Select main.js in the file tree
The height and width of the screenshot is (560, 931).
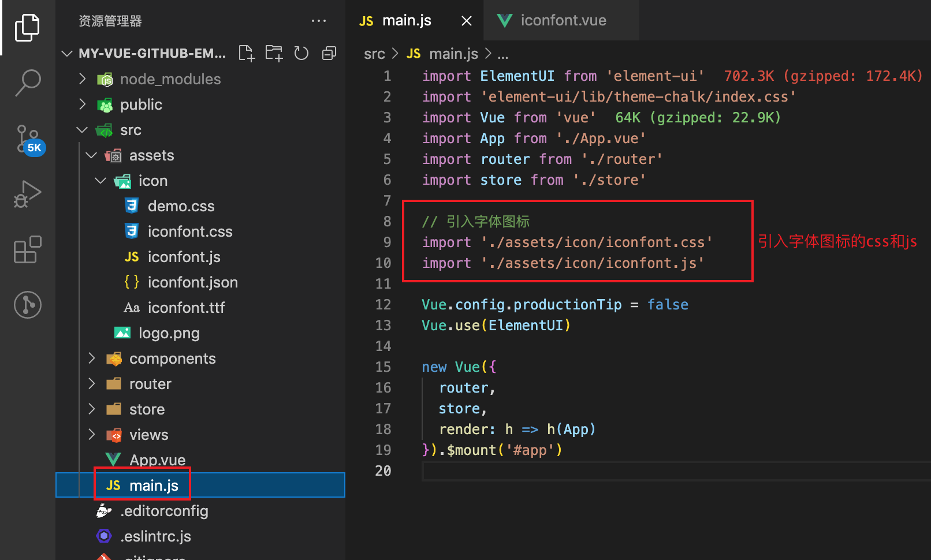pos(200,486)
